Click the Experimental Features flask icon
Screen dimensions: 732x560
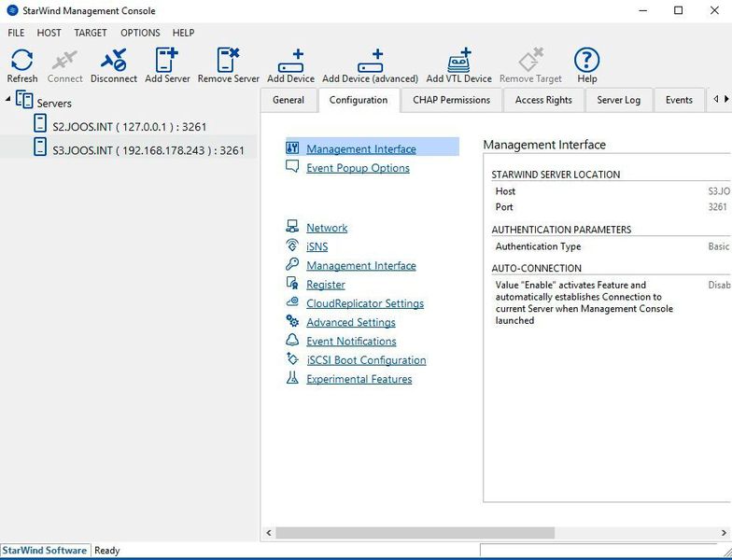pos(292,377)
